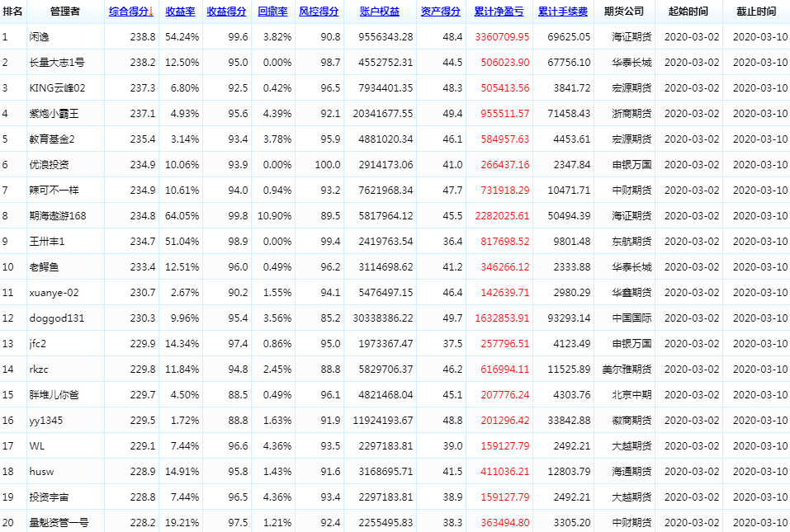The width and height of the screenshot is (790, 532).
Task: Sort by 累计净盈亏 column header
Action: pyautogui.click(x=499, y=12)
